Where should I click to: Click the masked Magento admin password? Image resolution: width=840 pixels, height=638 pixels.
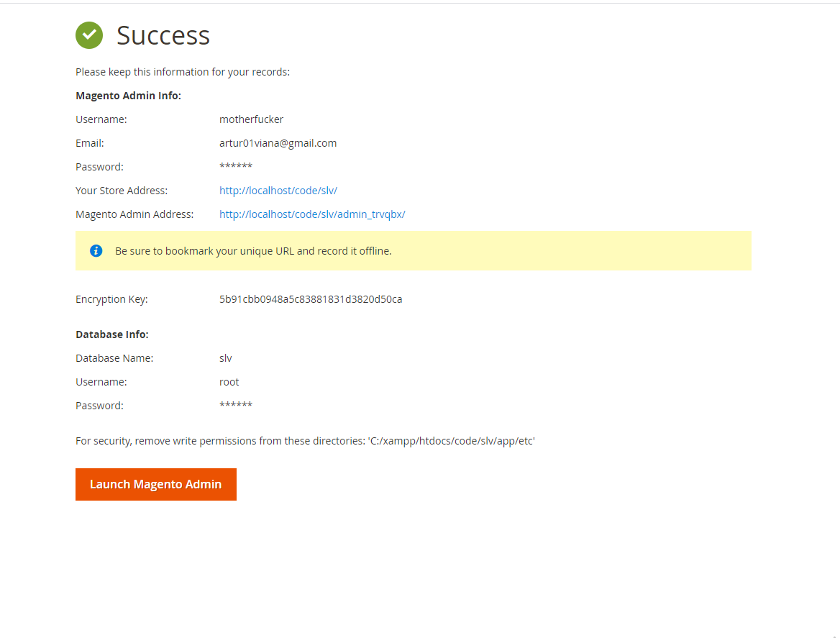tap(235, 168)
